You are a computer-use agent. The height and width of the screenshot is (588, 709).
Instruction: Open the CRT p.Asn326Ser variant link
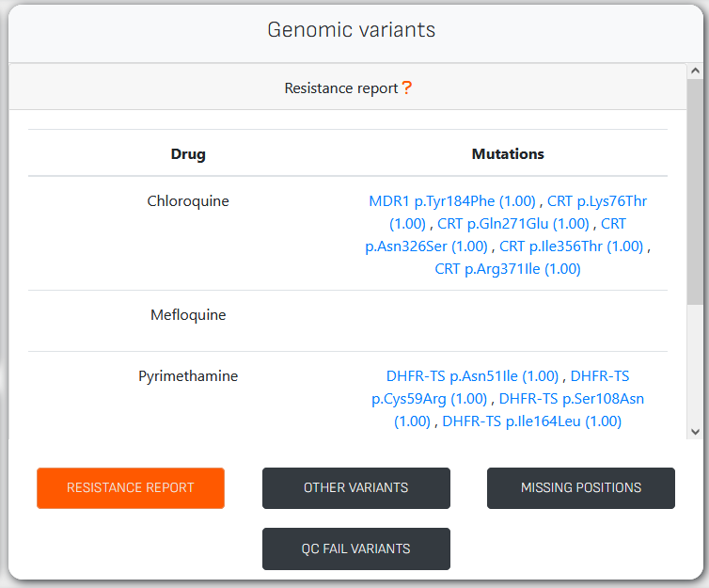[426, 246]
